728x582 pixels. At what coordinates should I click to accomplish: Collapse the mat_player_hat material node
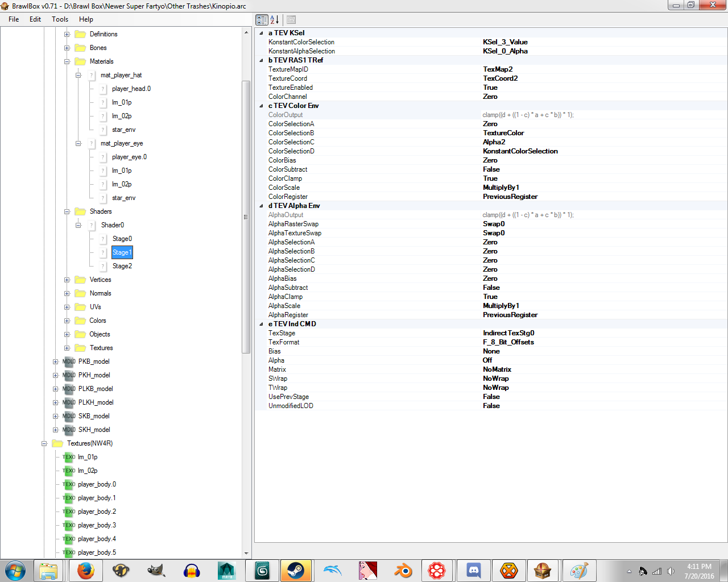click(x=78, y=75)
